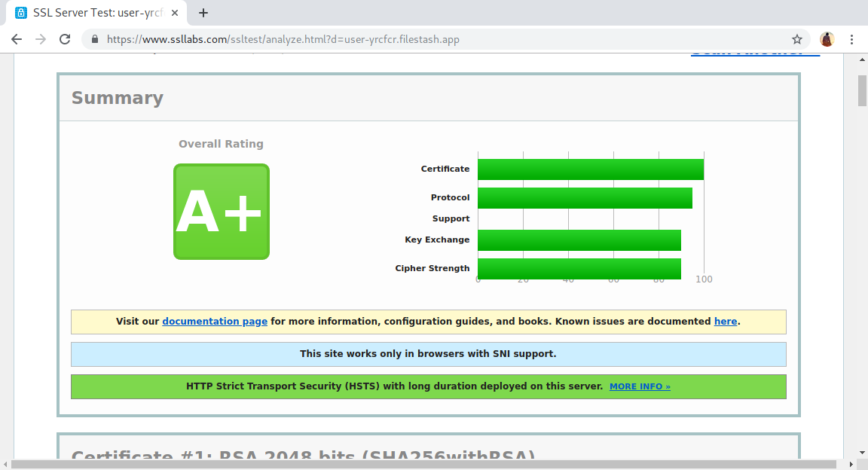The height and width of the screenshot is (470, 868).
Task: Click the tab's SSL Labs favicon
Action: [21, 13]
